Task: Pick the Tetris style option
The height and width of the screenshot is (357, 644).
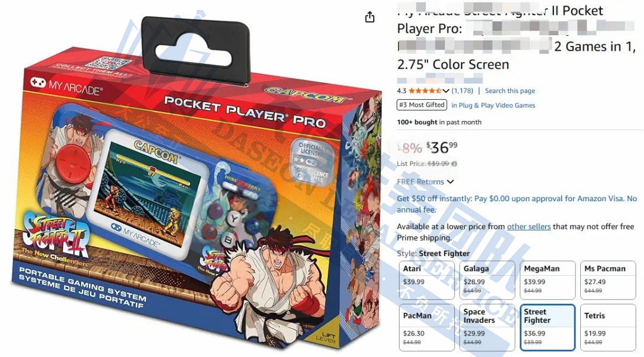Action: click(608, 327)
